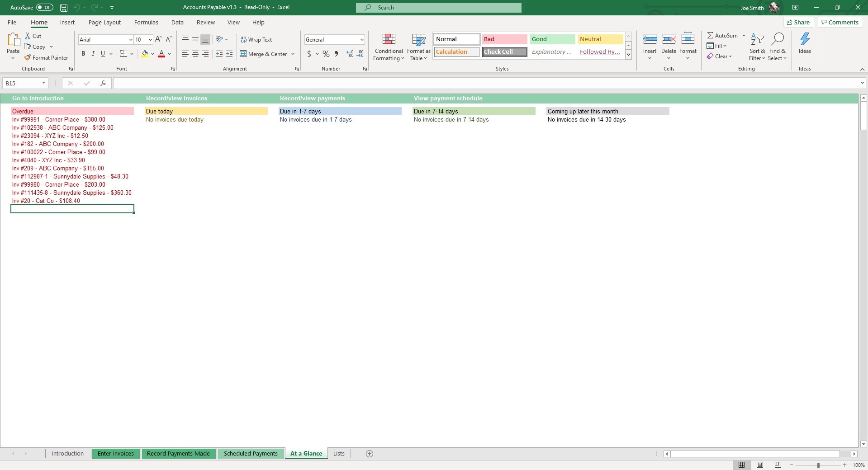Apply Italic formatting
The height and width of the screenshot is (470, 868).
(x=93, y=54)
